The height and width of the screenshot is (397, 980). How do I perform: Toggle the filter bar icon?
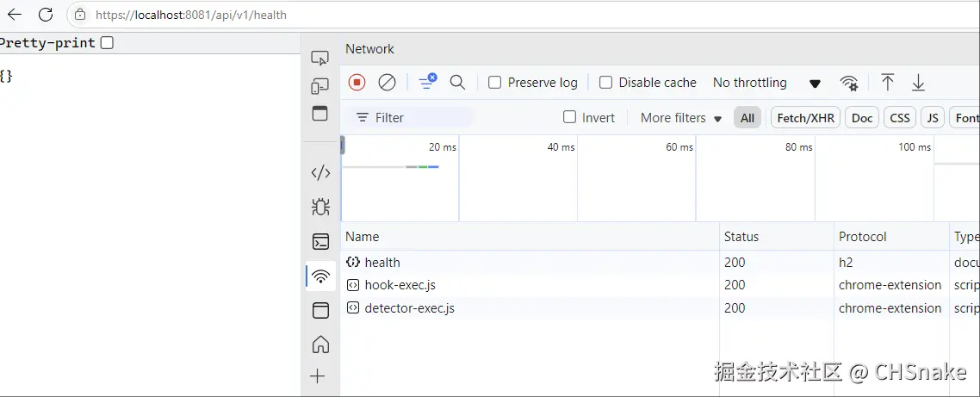pyautogui.click(x=427, y=82)
